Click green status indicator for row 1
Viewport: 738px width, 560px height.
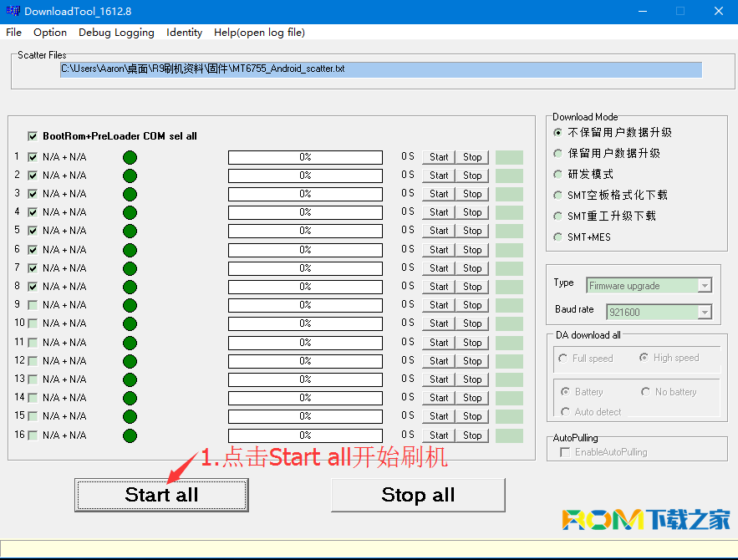coord(130,158)
